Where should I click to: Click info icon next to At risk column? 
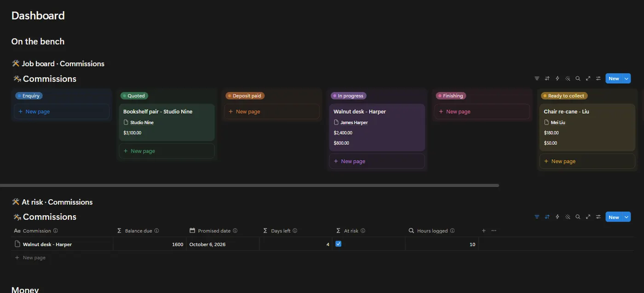tap(363, 231)
